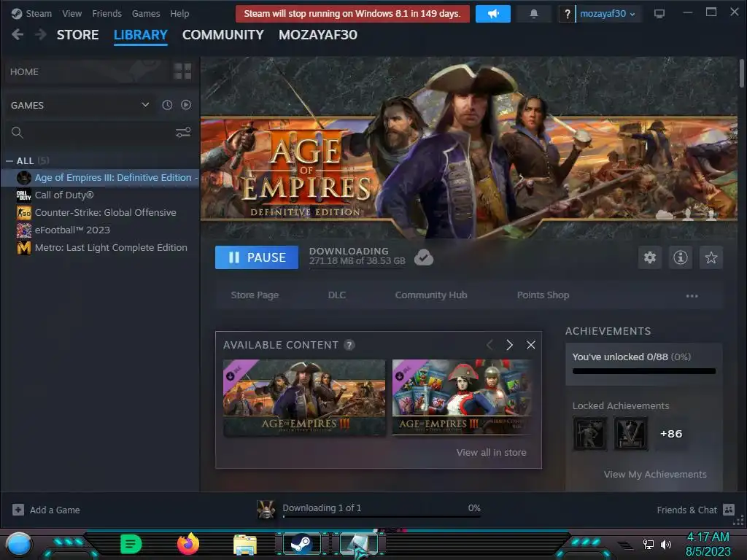Click the library search magnifier icon
The height and width of the screenshot is (560, 747).
pos(18,133)
